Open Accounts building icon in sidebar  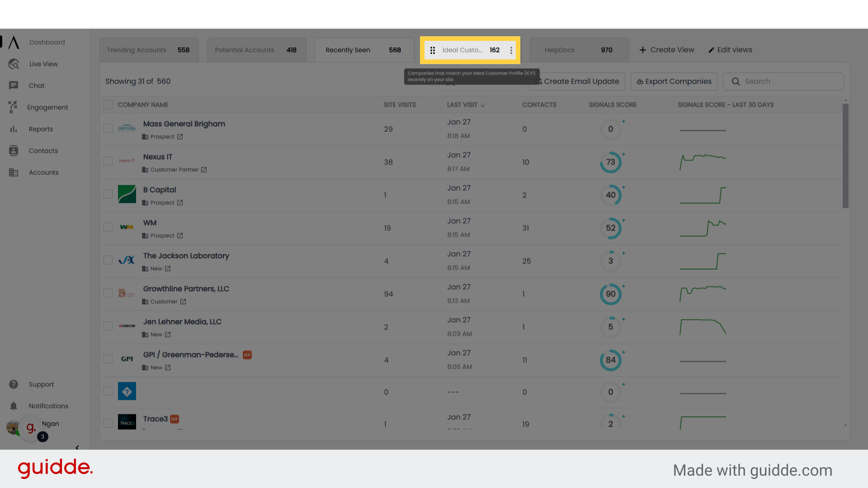[x=14, y=172]
